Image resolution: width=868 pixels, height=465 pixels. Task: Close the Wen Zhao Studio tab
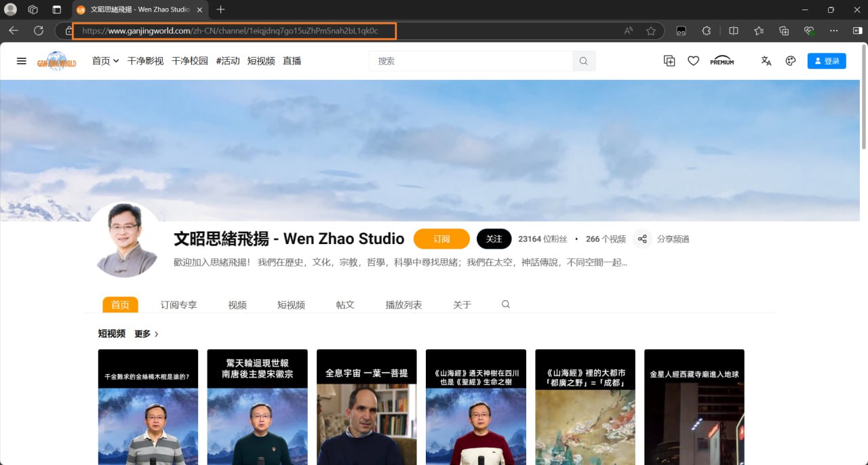pos(199,9)
